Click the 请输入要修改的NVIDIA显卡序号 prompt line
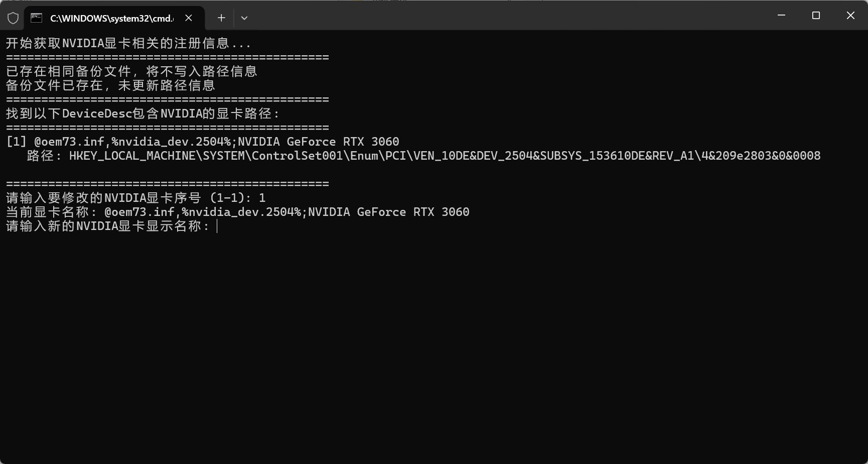The image size is (868, 464). [135, 198]
